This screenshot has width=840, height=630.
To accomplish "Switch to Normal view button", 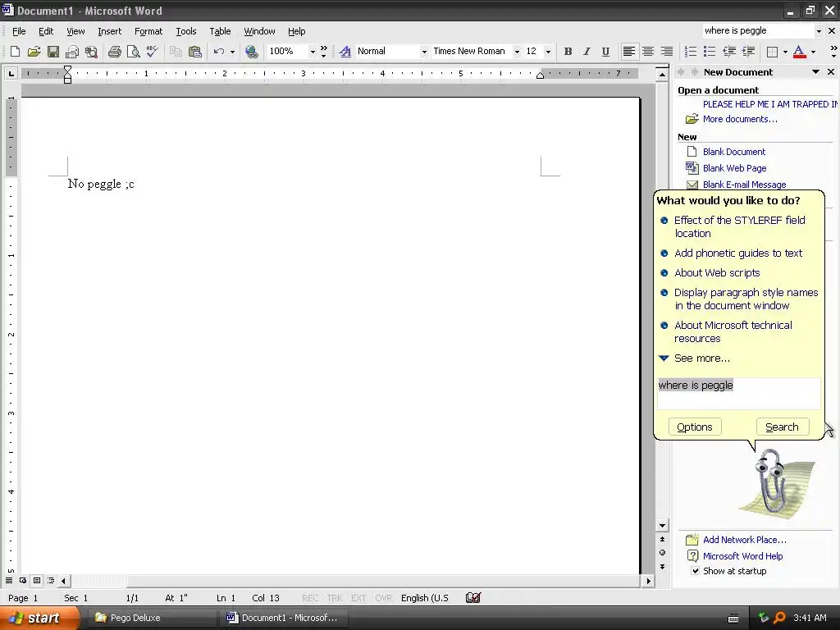I will click(9, 580).
